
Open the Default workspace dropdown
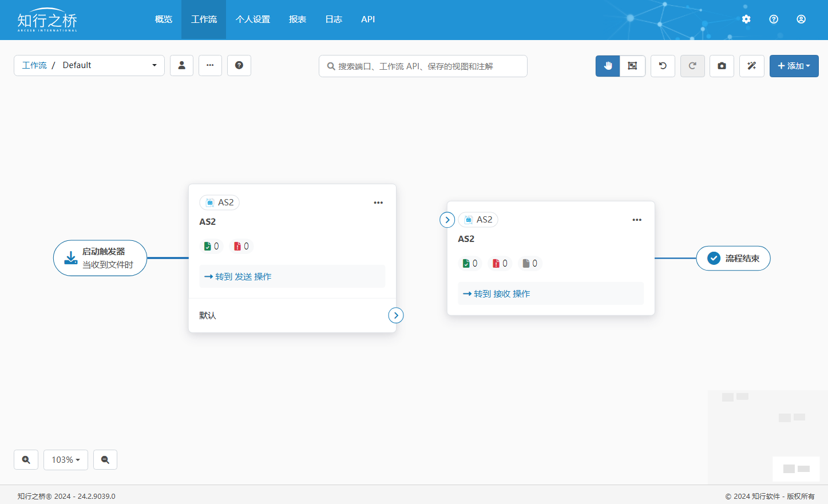(109, 65)
